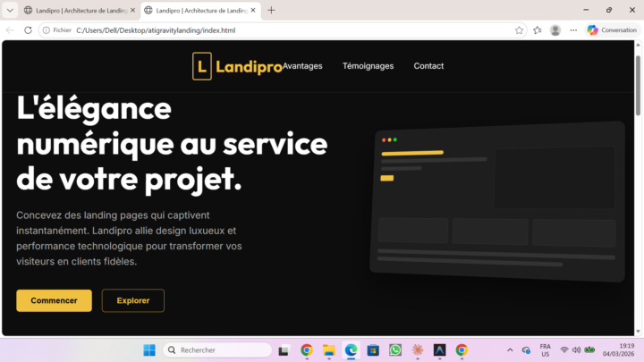View site information icon next to Fichier

click(x=47, y=30)
